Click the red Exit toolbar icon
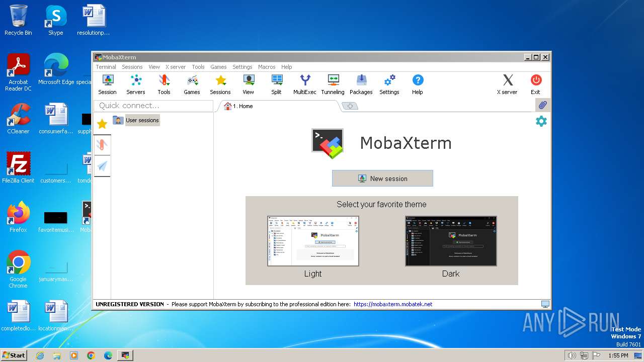 point(535,84)
